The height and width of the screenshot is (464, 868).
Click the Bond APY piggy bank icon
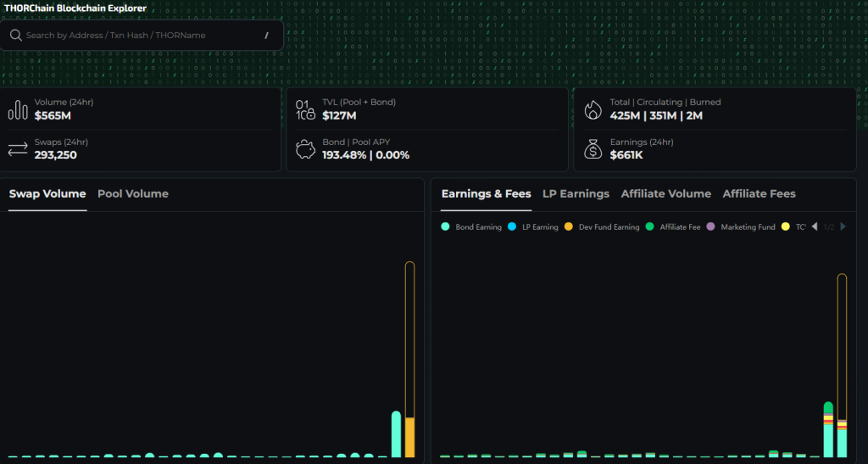click(305, 149)
